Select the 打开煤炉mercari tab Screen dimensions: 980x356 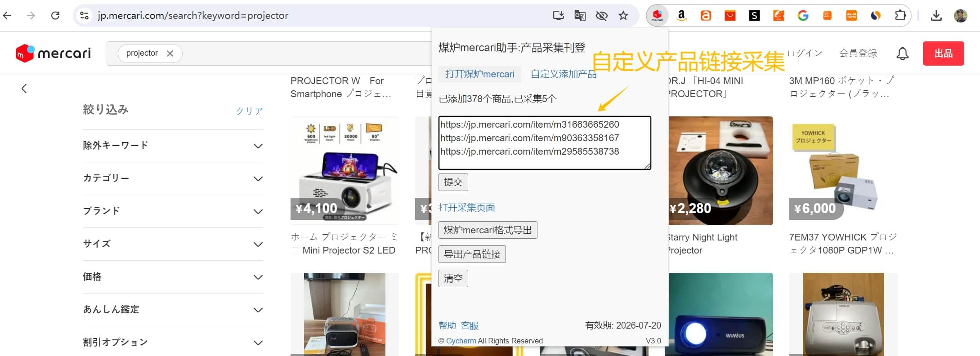(479, 74)
